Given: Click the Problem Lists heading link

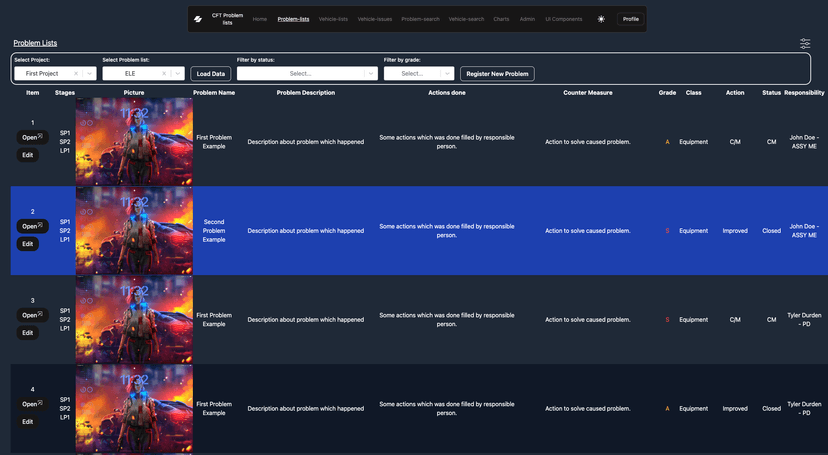Looking at the screenshot, I should 35,44.
